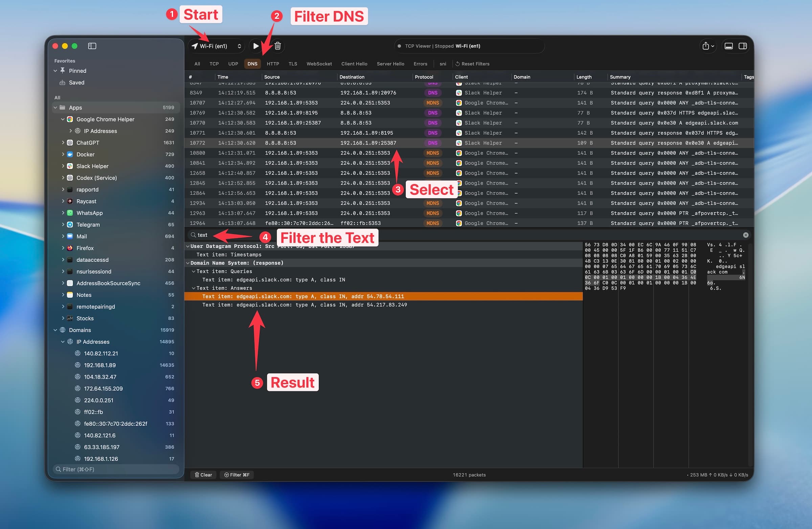The width and height of the screenshot is (812, 529).
Task: Collapse User Datagram Protocol section
Action: click(x=188, y=246)
